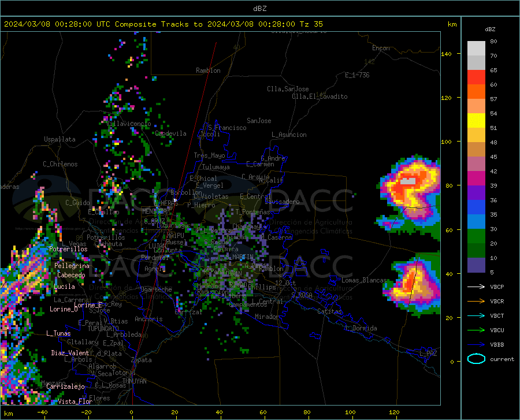Click the 'Cabecedo' map label
Image resolution: width=520 pixels, height=420 pixels.
71,275
